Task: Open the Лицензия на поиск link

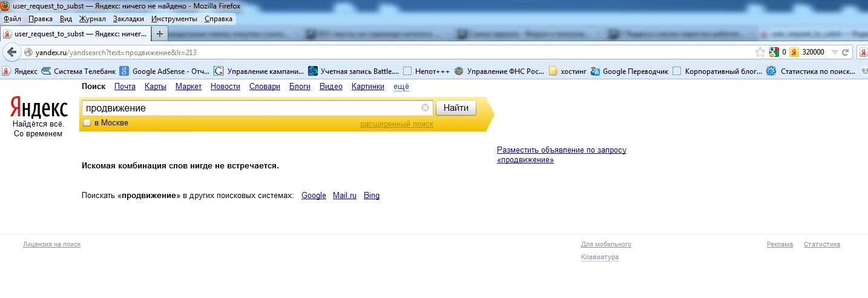Action: tap(51, 245)
